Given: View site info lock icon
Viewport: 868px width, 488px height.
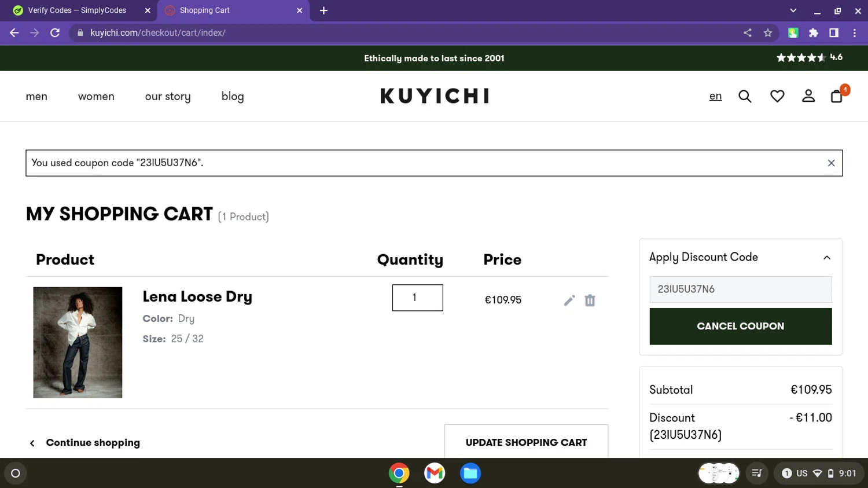Looking at the screenshot, I should (80, 33).
